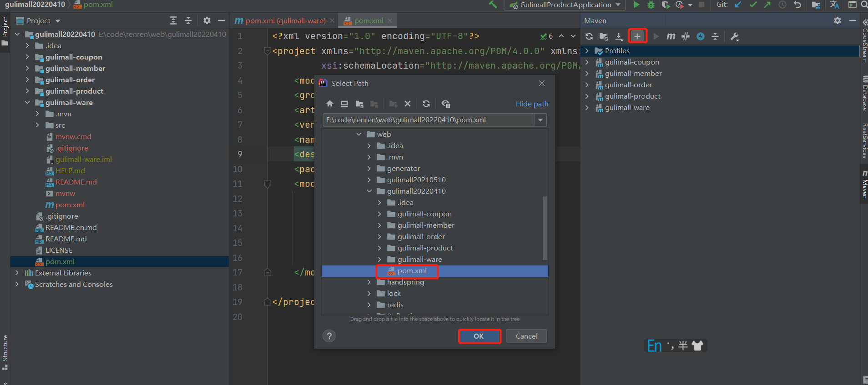The width and height of the screenshot is (868, 385).
Task: Open Maven panel gear options
Action: (x=838, y=20)
